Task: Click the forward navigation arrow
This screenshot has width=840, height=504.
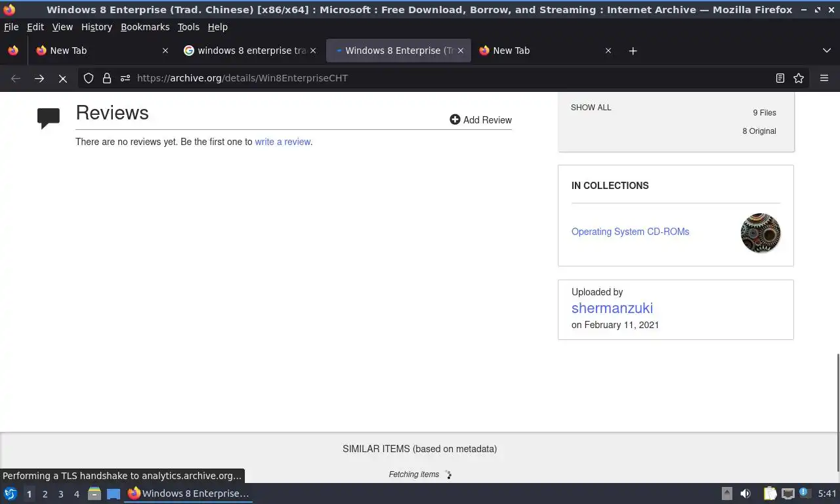Action: (x=39, y=78)
